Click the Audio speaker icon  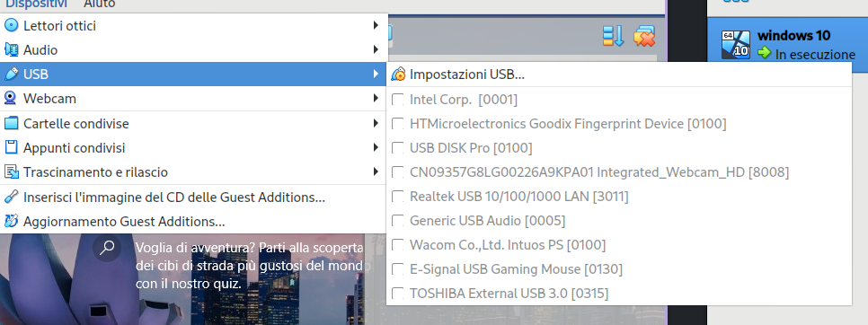tap(11, 49)
